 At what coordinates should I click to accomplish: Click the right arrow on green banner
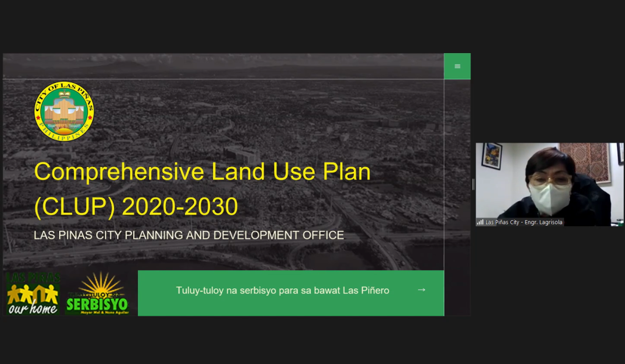pyautogui.click(x=421, y=290)
